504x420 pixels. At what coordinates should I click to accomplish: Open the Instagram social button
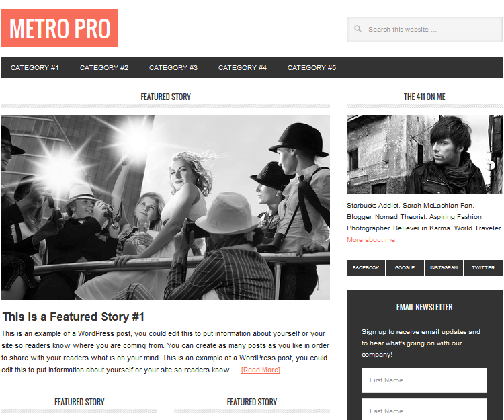pyautogui.click(x=444, y=267)
